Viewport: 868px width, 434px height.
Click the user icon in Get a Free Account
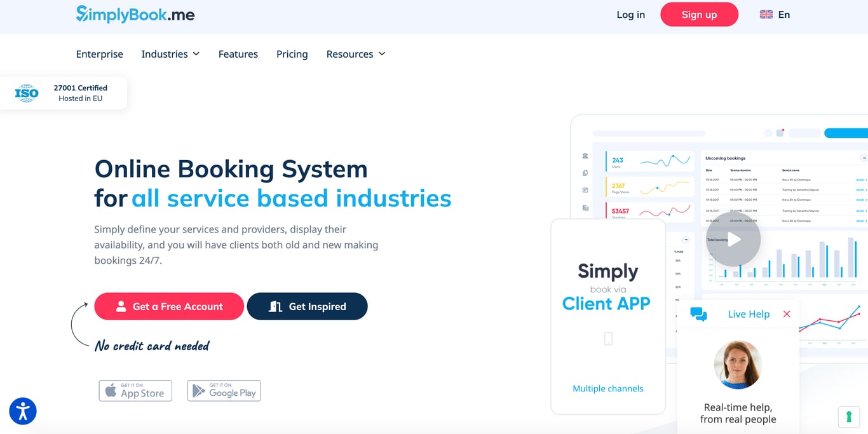(x=121, y=306)
